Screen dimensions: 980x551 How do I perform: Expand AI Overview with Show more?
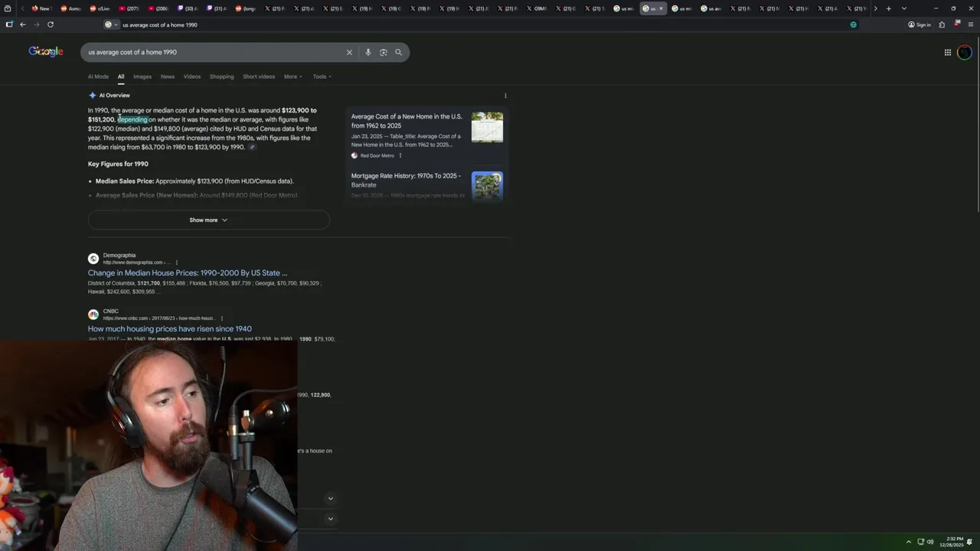[x=208, y=220]
